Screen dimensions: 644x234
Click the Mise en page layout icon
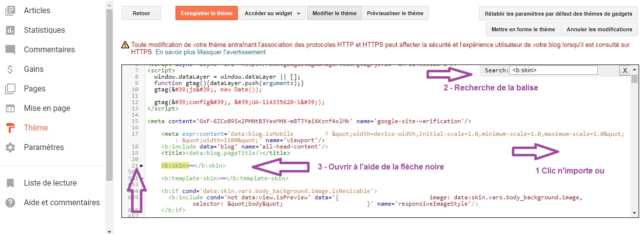pyautogui.click(x=10, y=108)
